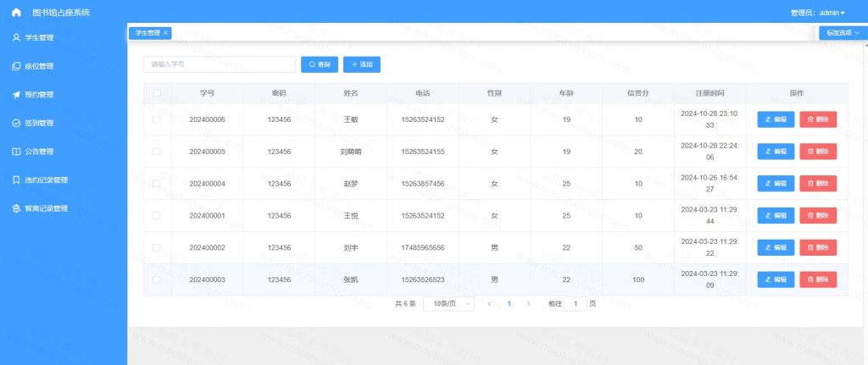
Task: Select page 1 in pagination
Action: 509,304
